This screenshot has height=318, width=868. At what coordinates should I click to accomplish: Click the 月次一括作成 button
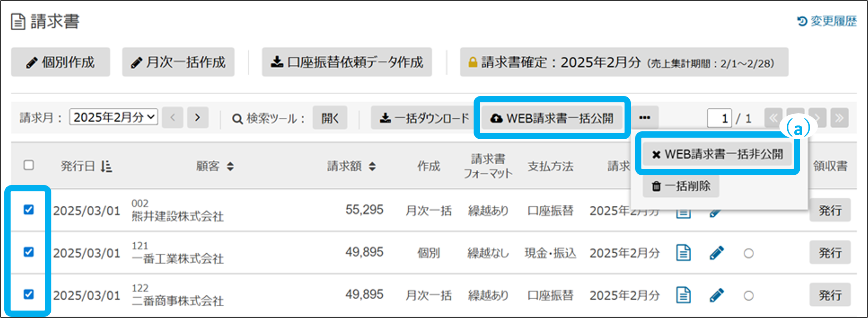coord(178,62)
